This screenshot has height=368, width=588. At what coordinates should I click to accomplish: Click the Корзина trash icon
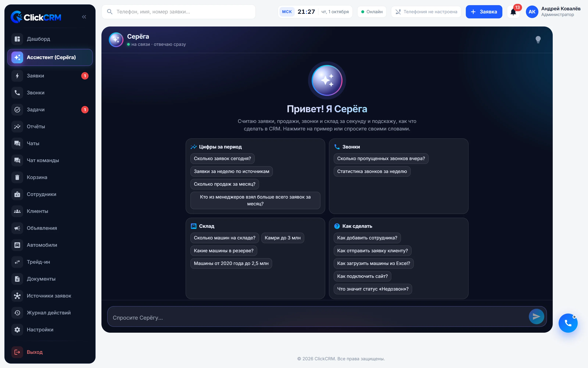[x=17, y=177]
